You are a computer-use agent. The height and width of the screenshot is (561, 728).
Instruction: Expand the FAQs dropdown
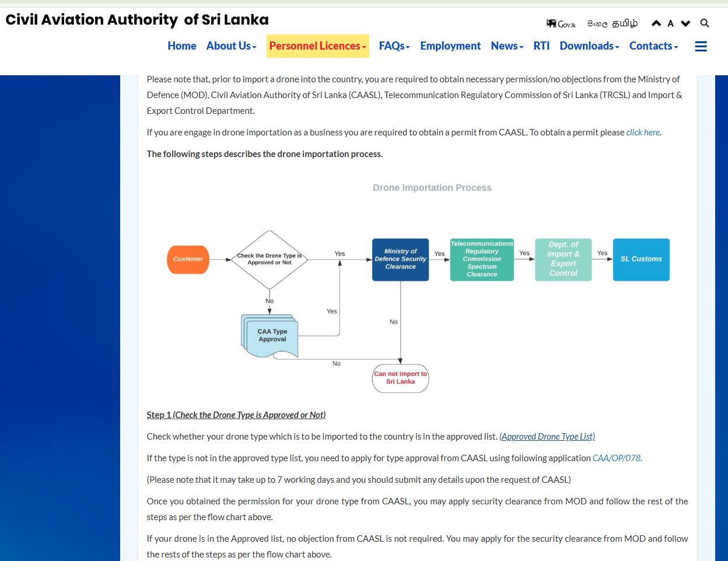click(394, 46)
